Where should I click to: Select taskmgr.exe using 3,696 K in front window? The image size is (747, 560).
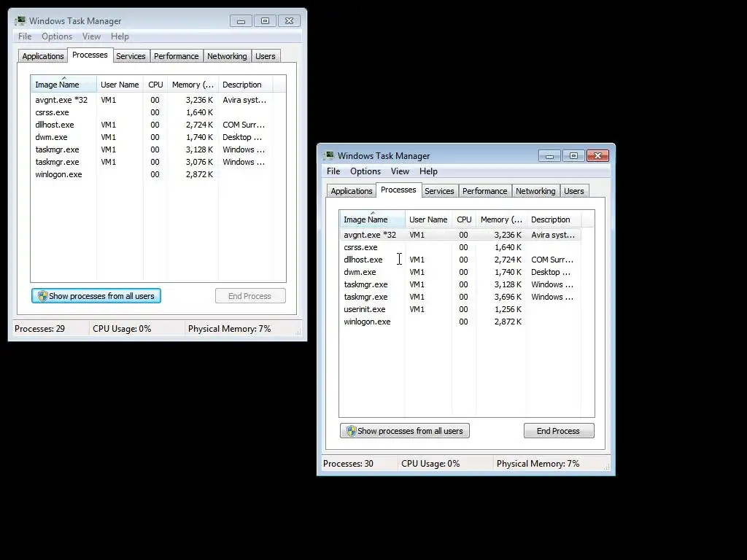[460, 297]
